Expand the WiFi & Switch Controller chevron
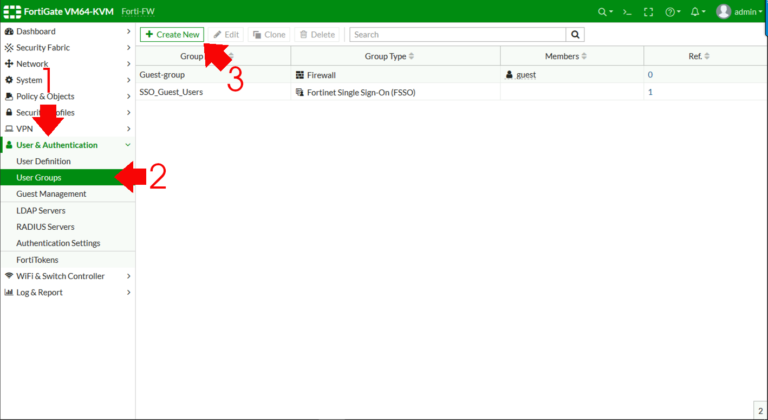The width and height of the screenshot is (768, 420). point(128,276)
